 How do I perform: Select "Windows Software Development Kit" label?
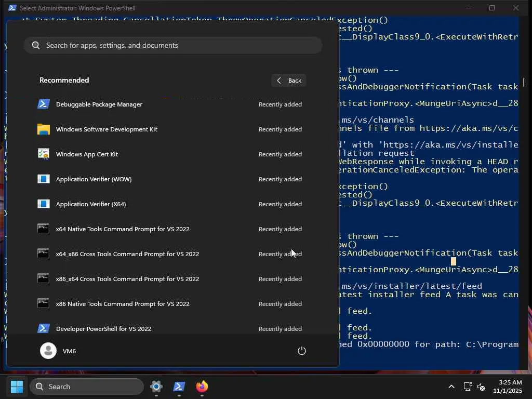tap(107, 129)
